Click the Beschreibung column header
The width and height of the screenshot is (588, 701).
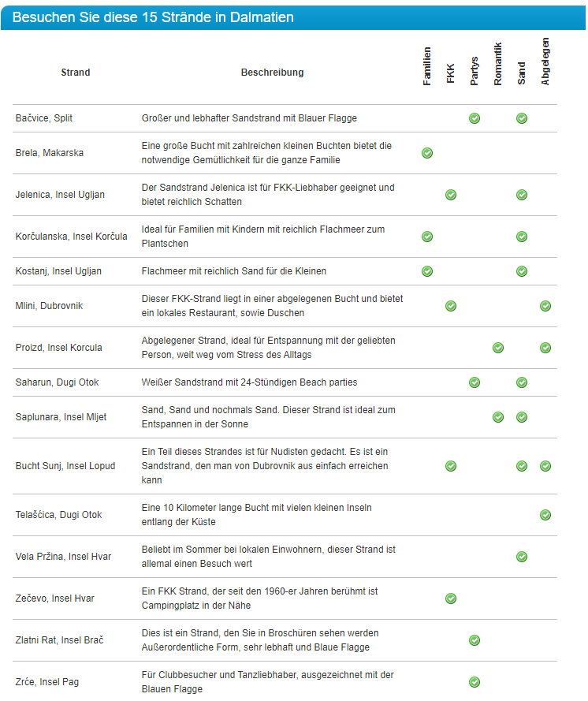click(272, 73)
